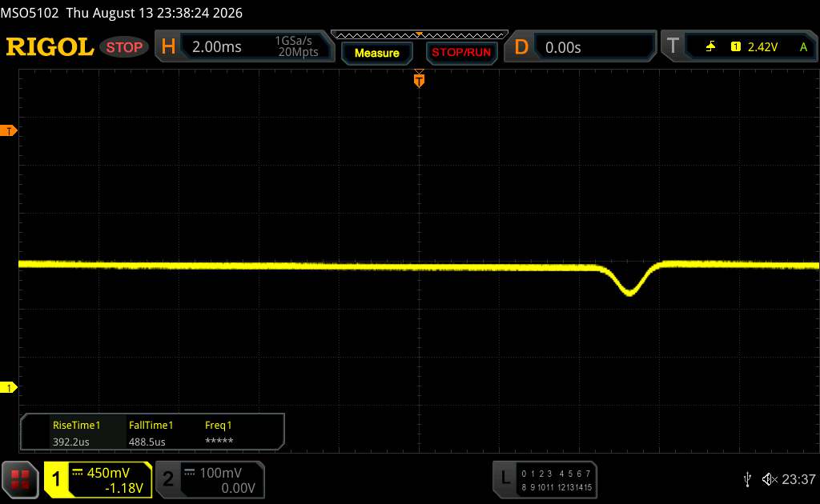Toggle the STOP acquisition state indicator
820x504 pixels.
(124, 47)
